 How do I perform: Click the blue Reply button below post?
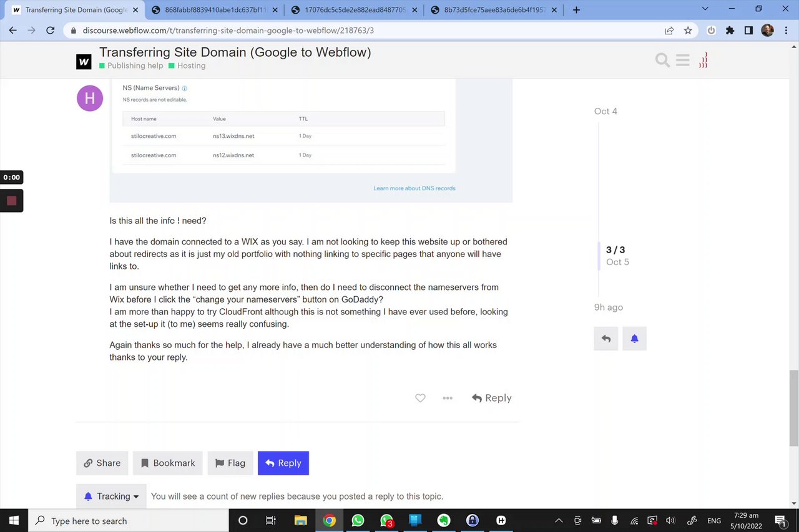click(283, 463)
